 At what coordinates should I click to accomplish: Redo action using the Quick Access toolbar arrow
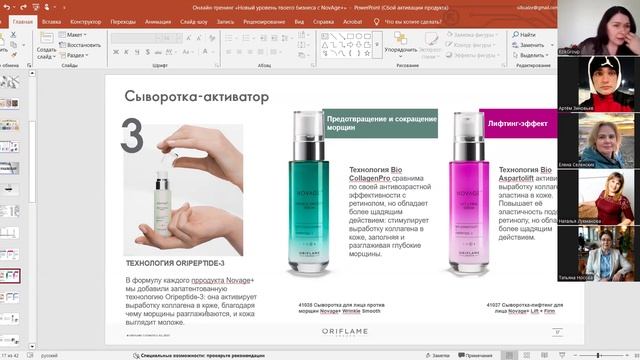23,7
